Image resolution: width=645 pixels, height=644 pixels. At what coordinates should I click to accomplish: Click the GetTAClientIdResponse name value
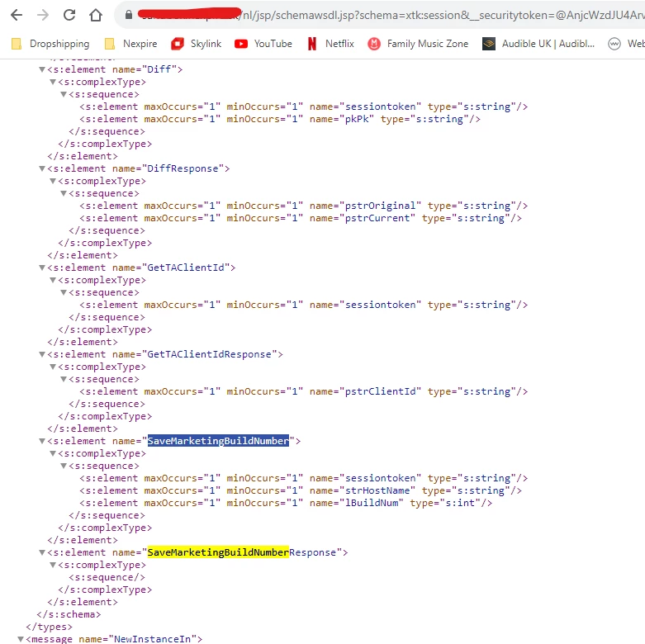(x=209, y=354)
